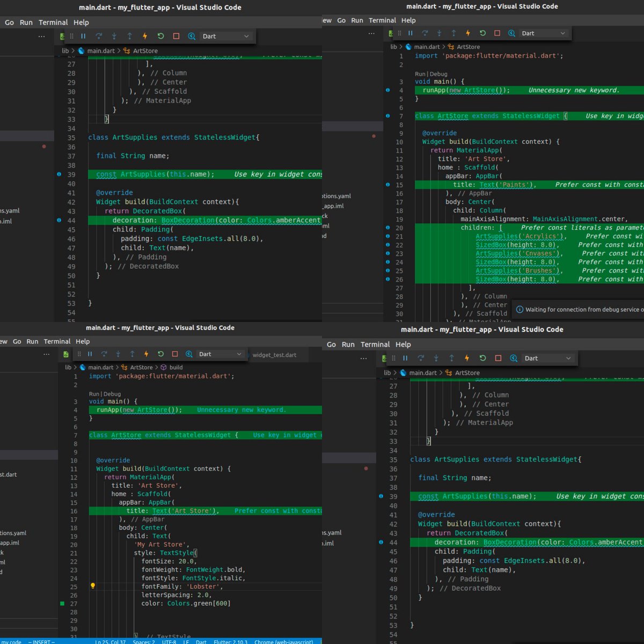Stop debugging in the top-left window toolbar
644x644 pixels.
point(176,36)
